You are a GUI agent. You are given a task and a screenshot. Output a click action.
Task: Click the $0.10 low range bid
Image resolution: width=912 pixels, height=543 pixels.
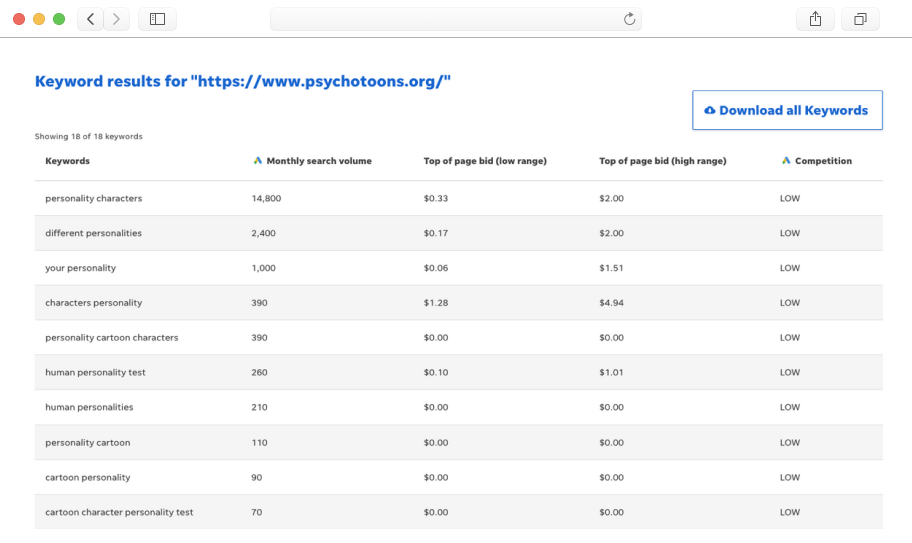pos(436,373)
